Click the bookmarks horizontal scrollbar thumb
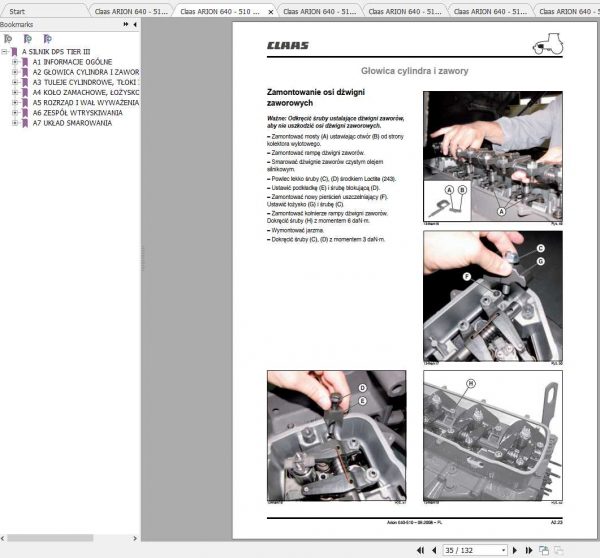 50,538
